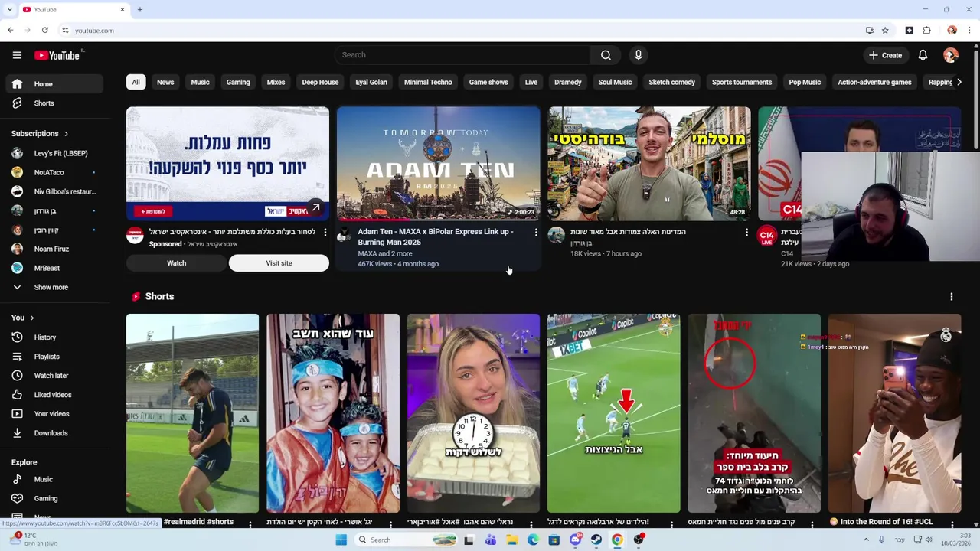
Task: Open the Adam Ten video thumbnail
Action: (439, 164)
